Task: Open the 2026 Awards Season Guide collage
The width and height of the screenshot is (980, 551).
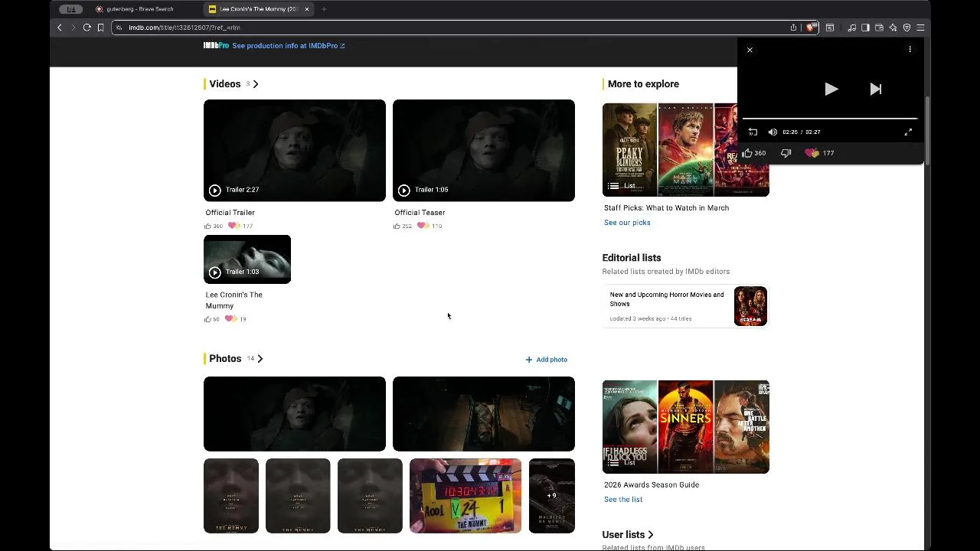Action: coord(686,427)
